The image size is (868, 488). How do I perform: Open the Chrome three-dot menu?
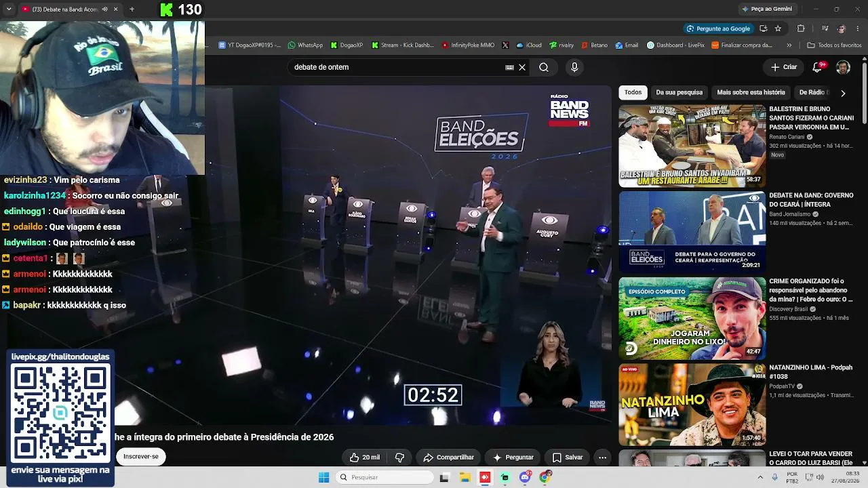click(x=857, y=28)
